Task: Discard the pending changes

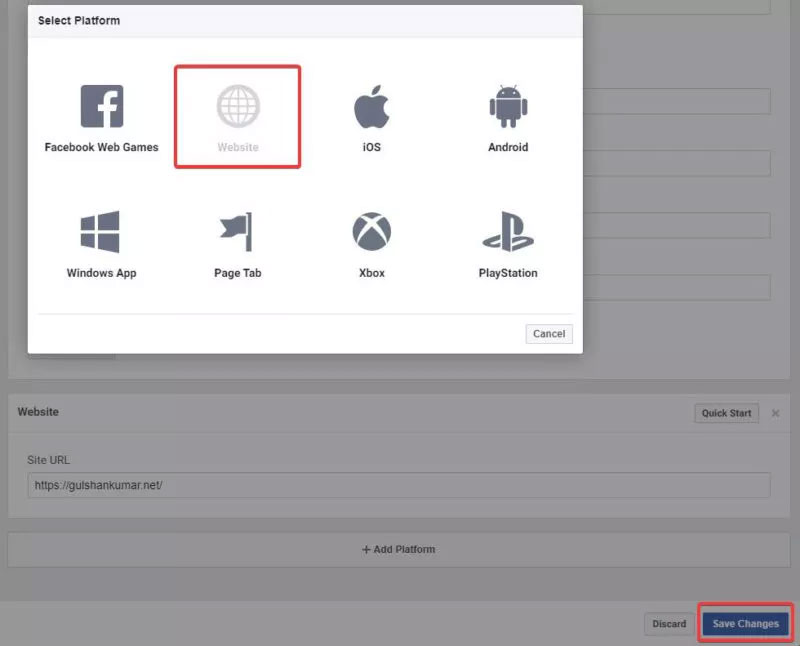Action: (669, 623)
